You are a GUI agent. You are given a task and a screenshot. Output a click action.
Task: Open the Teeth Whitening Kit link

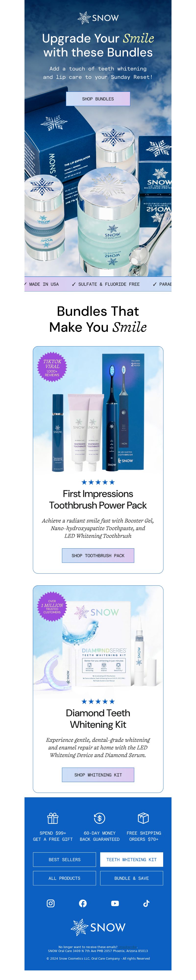click(131, 859)
